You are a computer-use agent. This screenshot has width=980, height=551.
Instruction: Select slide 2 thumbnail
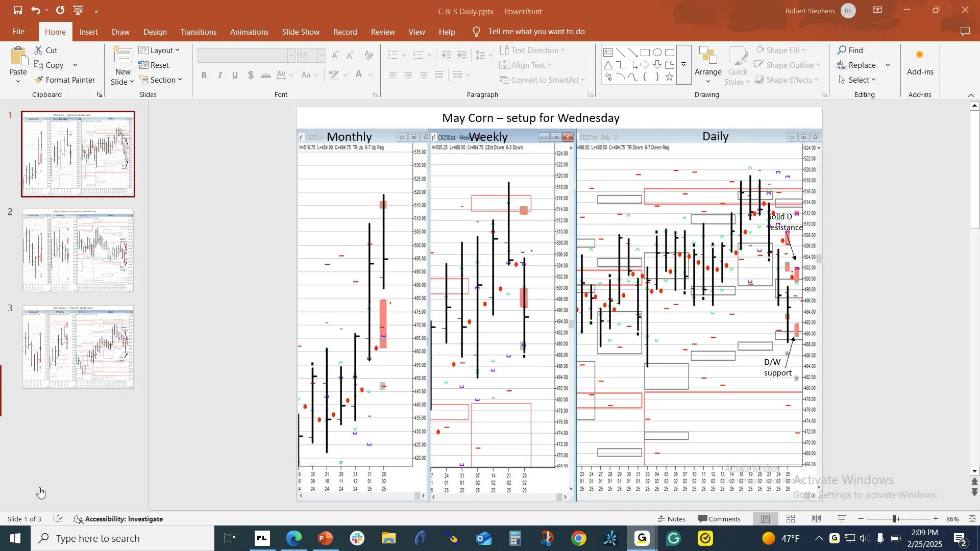pos(78,251)
